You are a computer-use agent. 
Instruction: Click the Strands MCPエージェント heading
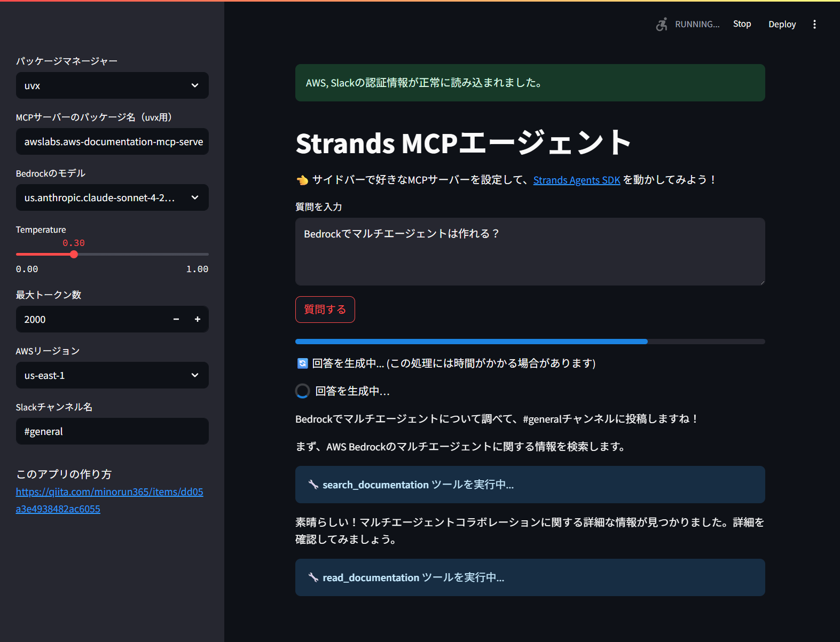[464, 143]
